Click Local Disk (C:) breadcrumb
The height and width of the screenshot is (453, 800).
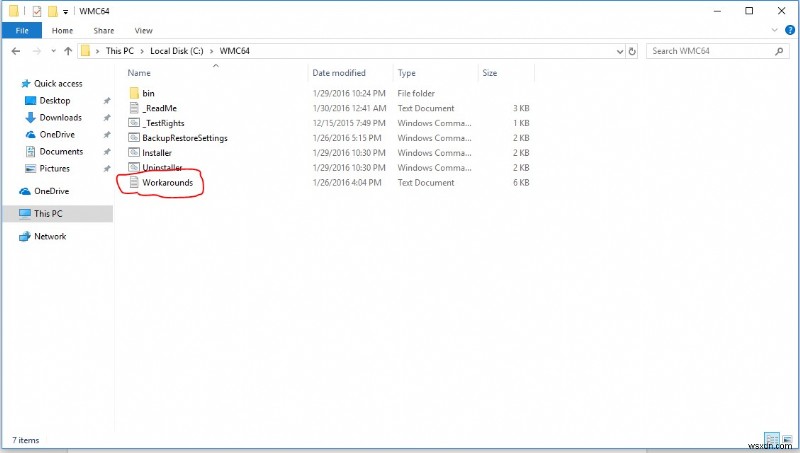177,51
